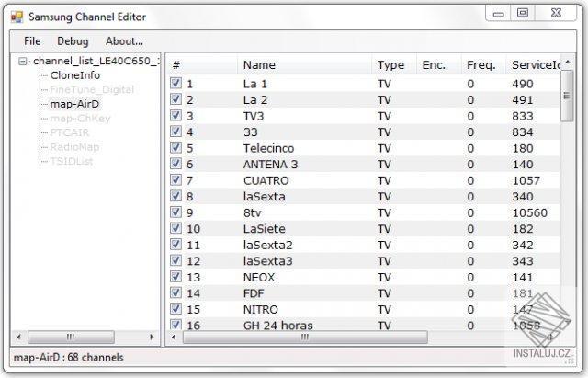Click the channel list vertical scrollbar thumb

[568, 96]
